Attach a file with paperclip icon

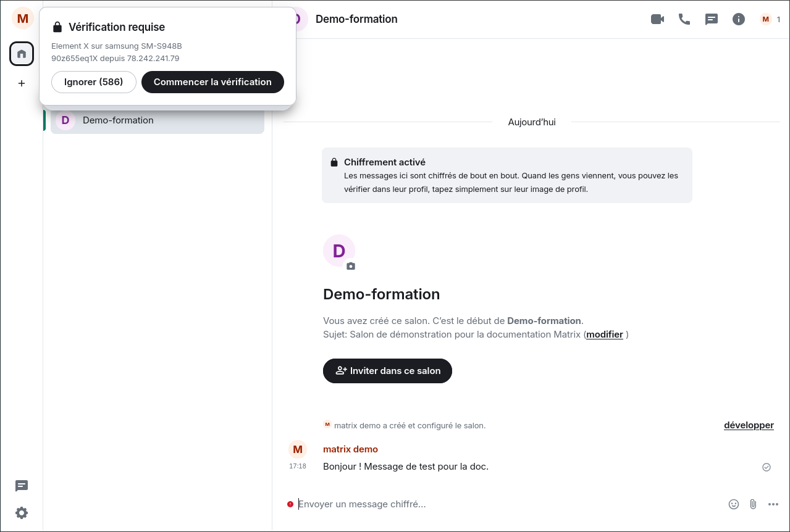[x=753, y=504]
